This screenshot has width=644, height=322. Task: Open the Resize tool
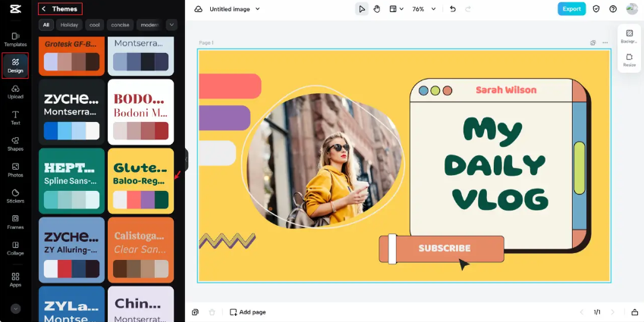tap(630, 60)
